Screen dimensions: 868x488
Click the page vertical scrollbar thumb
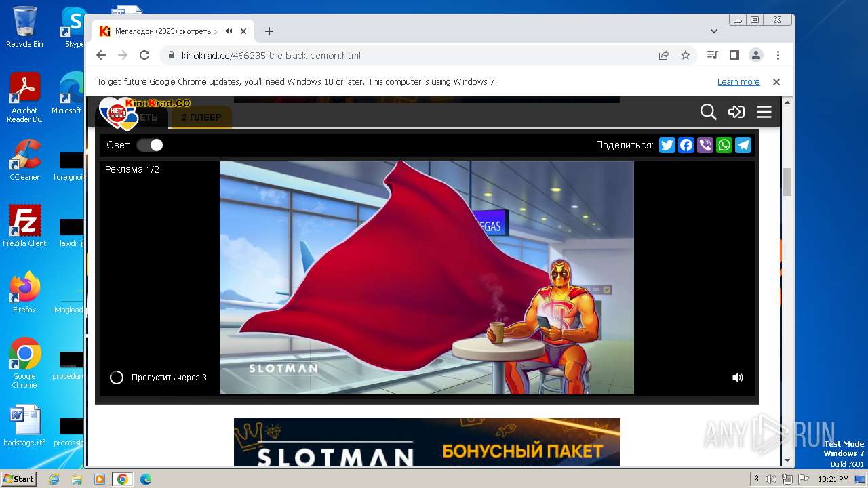(x=787, y=182)
